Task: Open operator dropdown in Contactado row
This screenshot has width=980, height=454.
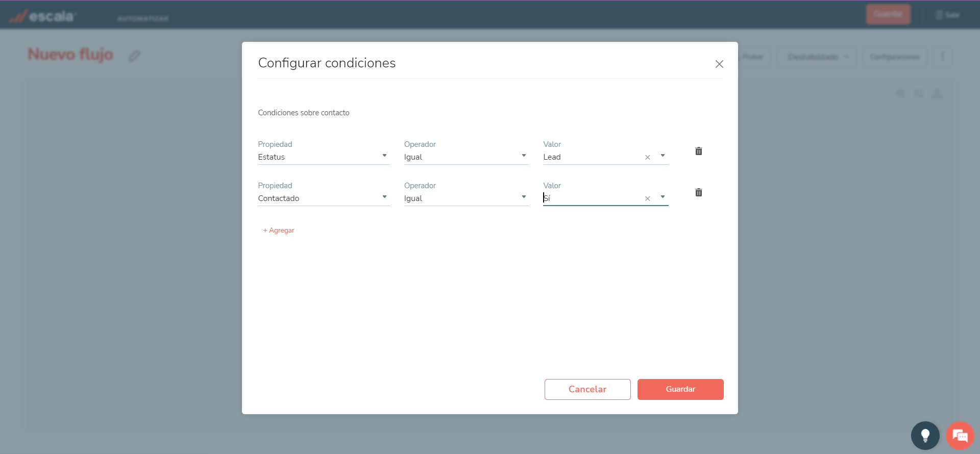Action: (467, 198)
